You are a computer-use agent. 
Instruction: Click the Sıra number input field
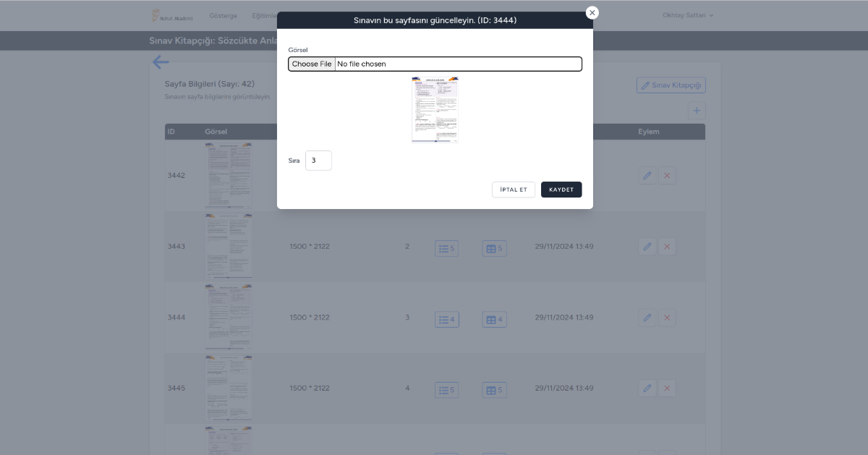(x=318, y=161)
